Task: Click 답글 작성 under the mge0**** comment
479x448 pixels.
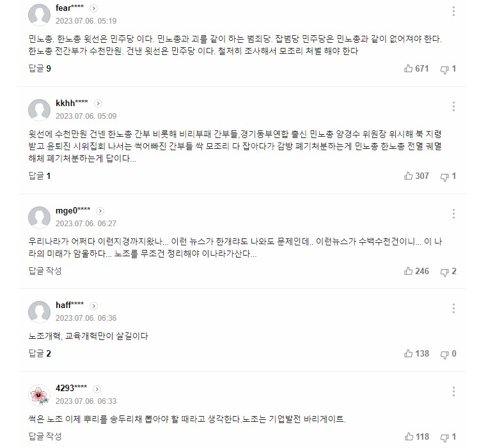Action: point(45,271)
